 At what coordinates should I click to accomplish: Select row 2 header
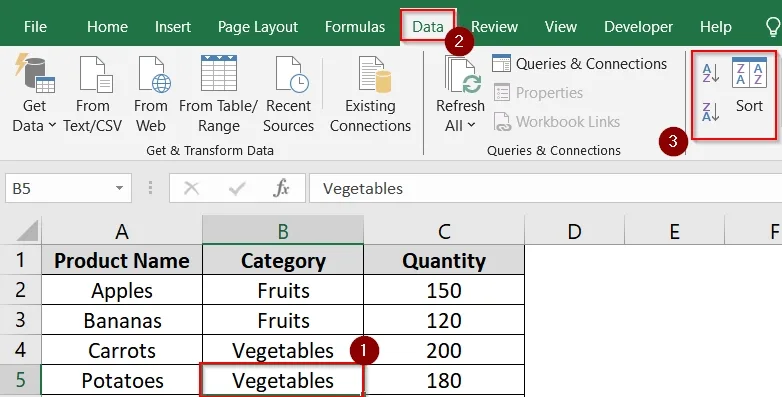coord(20,290)
